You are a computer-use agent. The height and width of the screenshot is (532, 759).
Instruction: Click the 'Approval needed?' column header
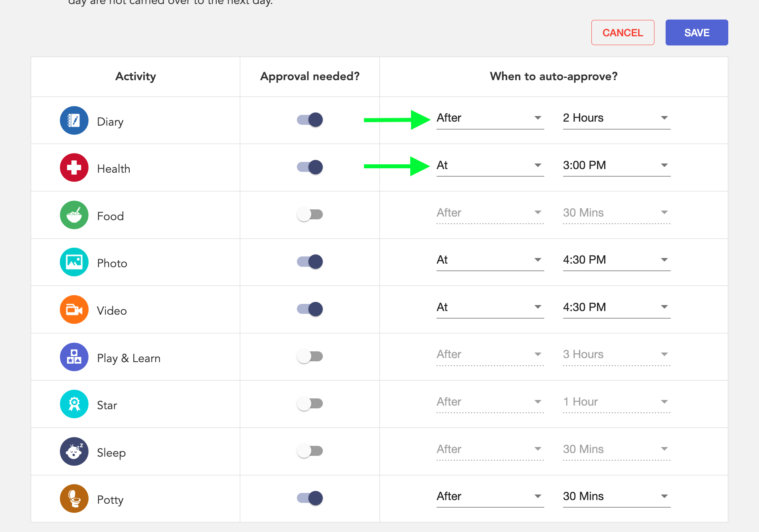310,76
